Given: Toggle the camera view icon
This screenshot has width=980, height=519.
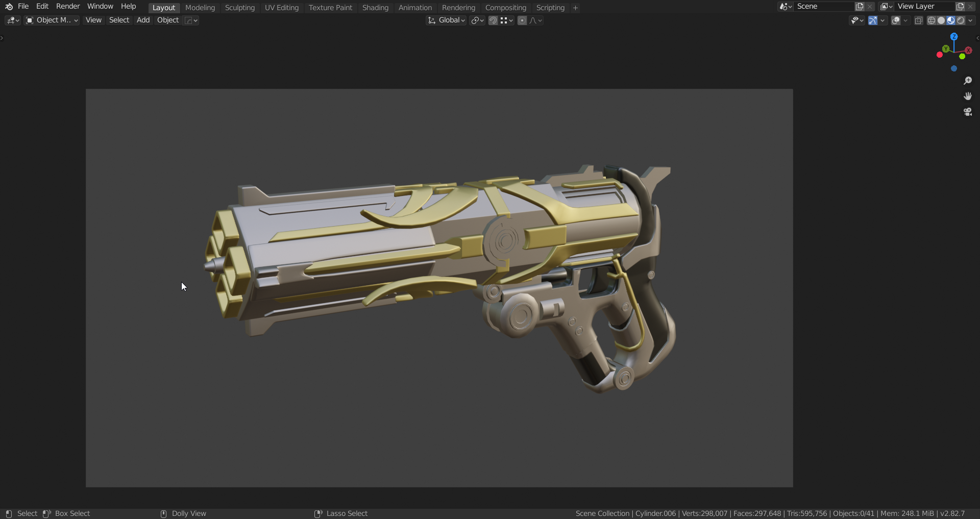Looking at the screenshot, I should (967, 112).
